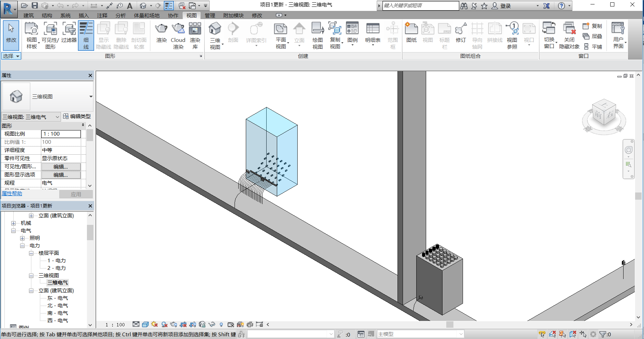Open the 渲染库 render gallery
The width and height of the screenshot is (644, 339).
pyautogui.click(x=195, y=35)
